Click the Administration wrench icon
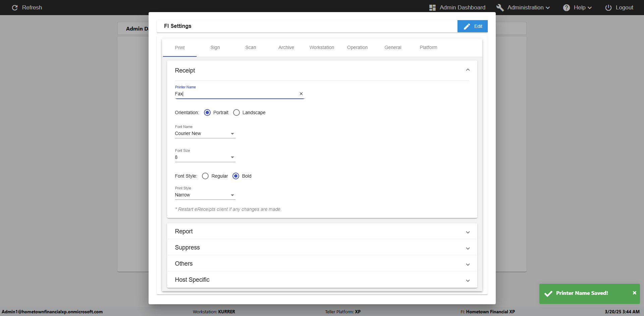This screenshot has width=644, height=316. (500, 8)
